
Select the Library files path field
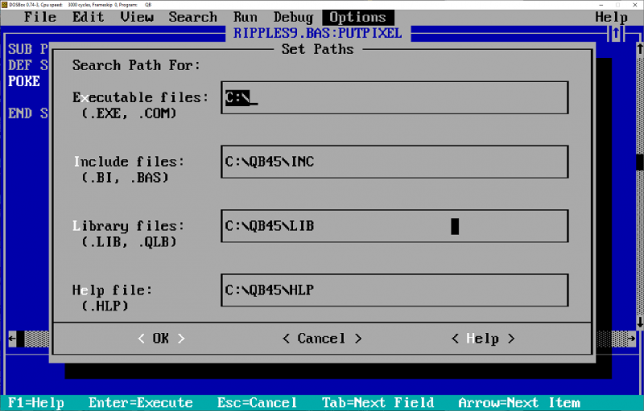(x=394, y=226)
